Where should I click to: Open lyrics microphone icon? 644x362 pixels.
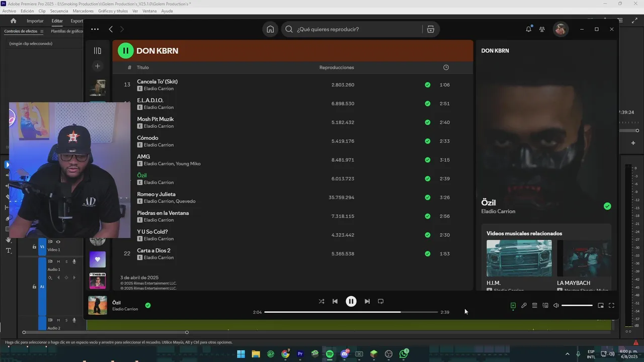[524, 305]
